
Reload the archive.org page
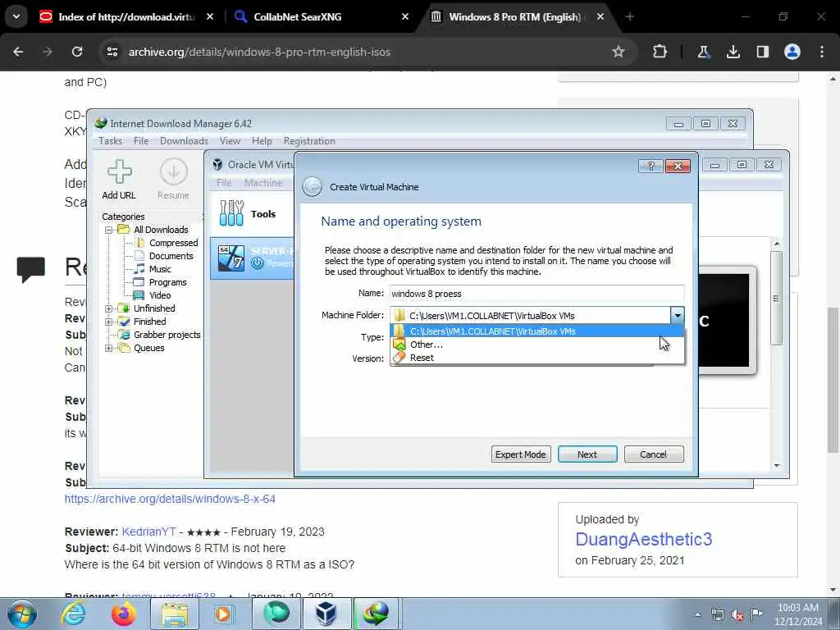coord(77,52)
